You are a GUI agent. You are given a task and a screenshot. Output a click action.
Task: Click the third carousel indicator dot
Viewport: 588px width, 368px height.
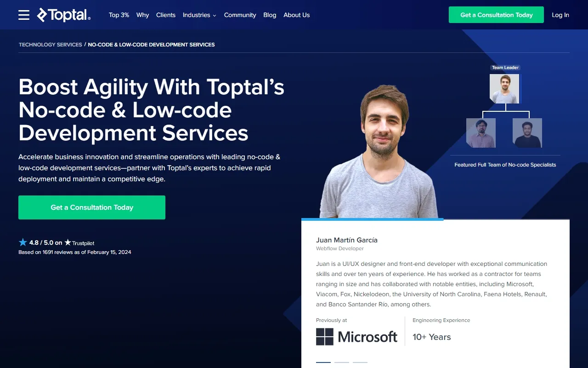coord(360,363)
